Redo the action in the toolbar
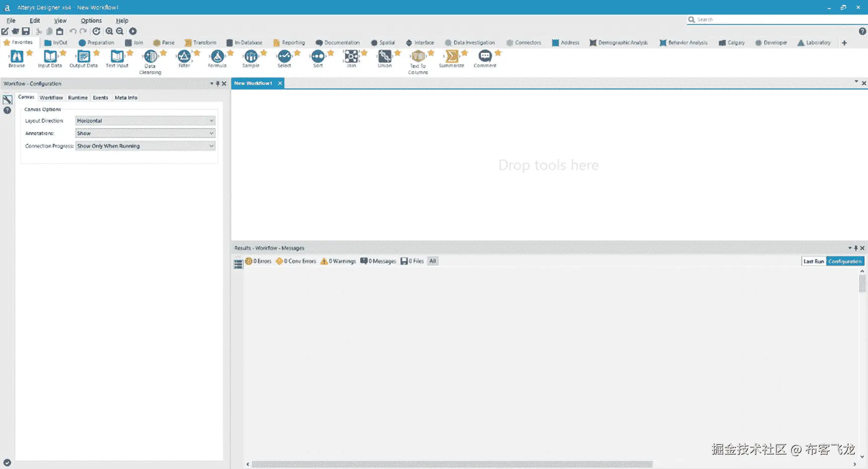The width and height of the screenshot is (868, 469). [x=83, y=31]
